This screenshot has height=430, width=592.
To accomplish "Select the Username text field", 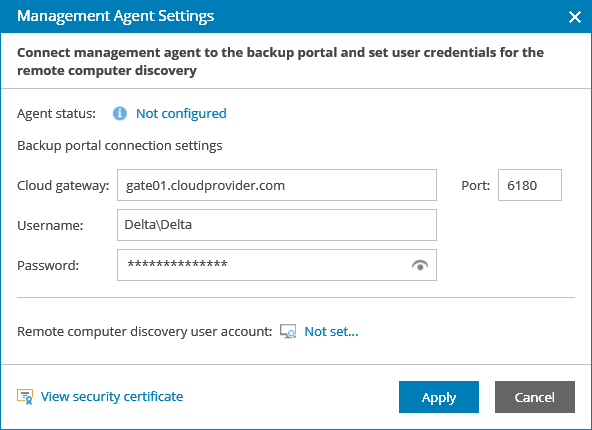I will (277, 225).
